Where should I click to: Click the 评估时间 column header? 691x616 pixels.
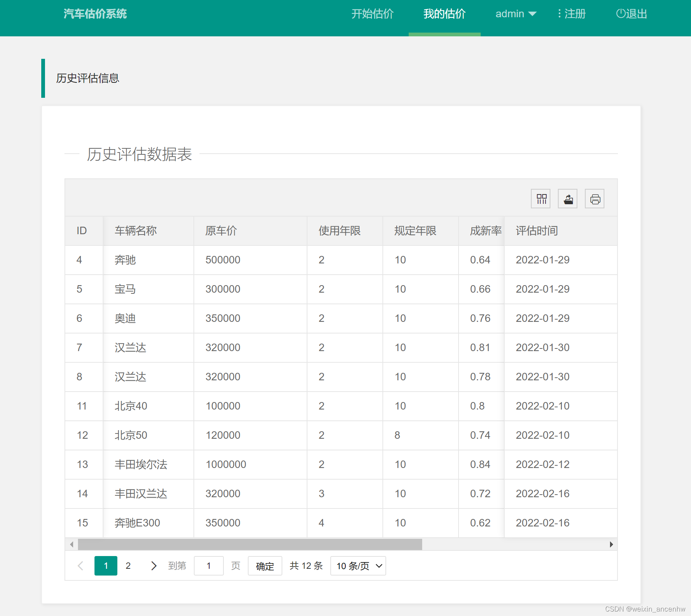(561, 231)
